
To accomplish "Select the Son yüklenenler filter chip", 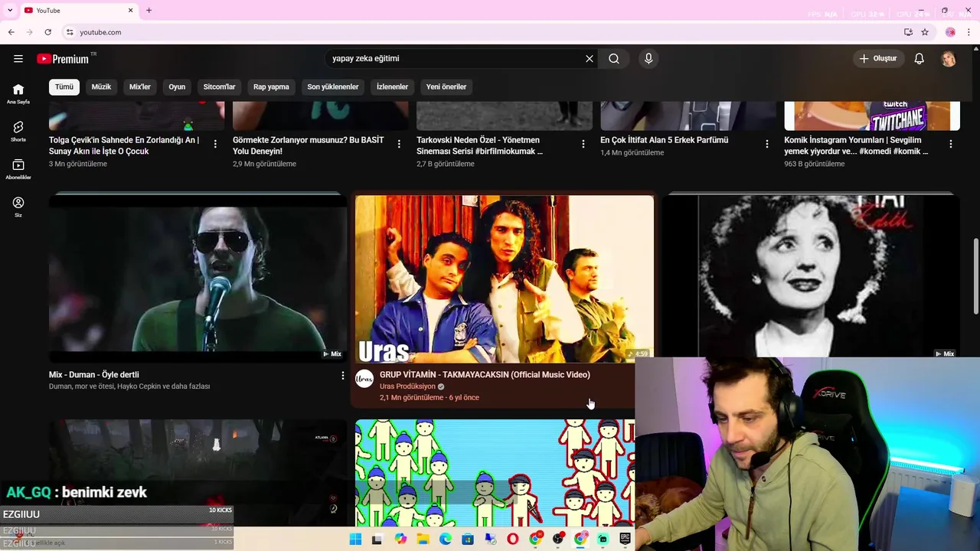I will [333, 86].
